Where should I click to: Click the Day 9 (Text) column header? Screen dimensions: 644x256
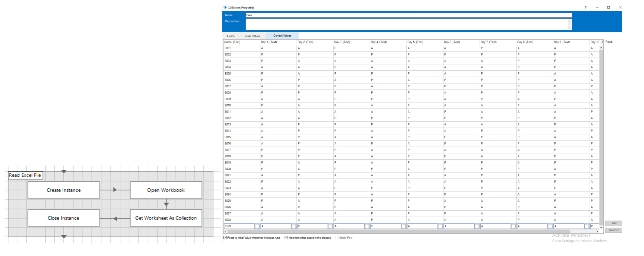pyautogui.click(x=571, y=42)
